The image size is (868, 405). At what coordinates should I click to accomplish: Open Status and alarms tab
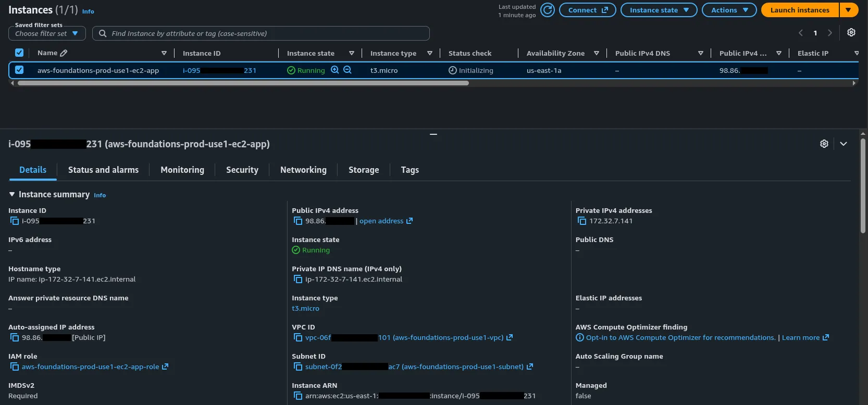(103, 170)
